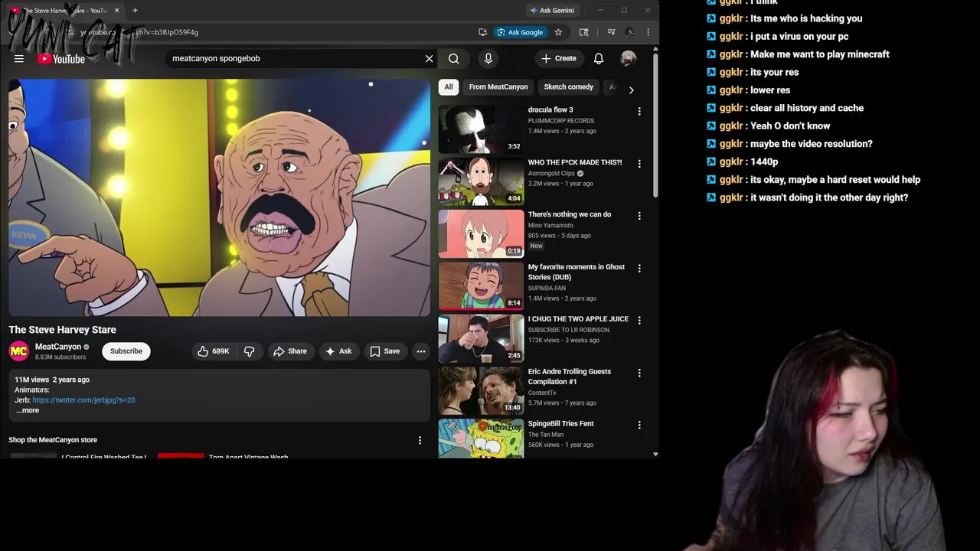The height and width of the screenshot is (551, 980).
Task: Open I CHUG THE TWO APPLE JUICE title
Action: 578,319
